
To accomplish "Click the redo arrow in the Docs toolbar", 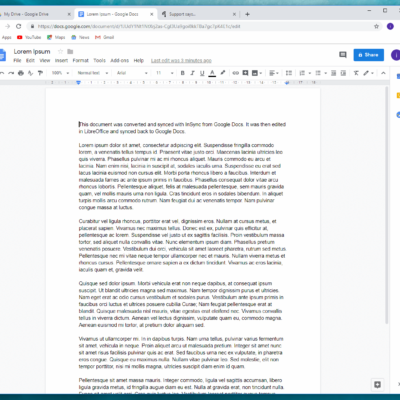I will (x=11, y=73).
